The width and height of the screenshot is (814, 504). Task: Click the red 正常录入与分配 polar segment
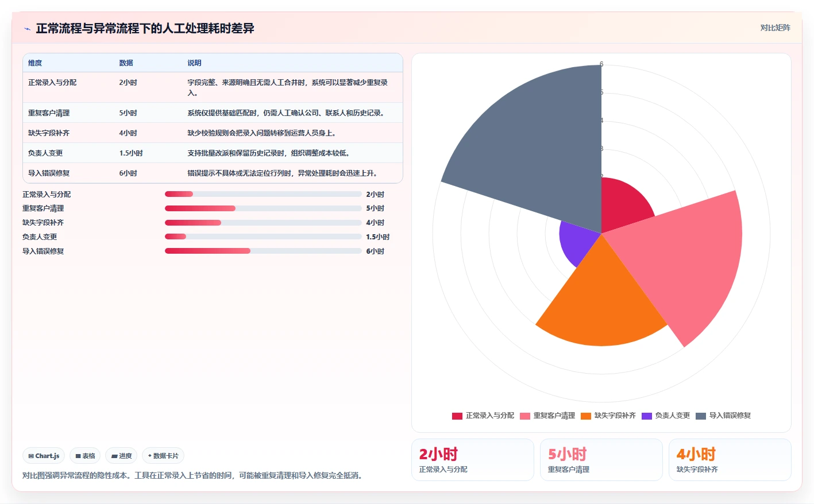tap(622, 206)
